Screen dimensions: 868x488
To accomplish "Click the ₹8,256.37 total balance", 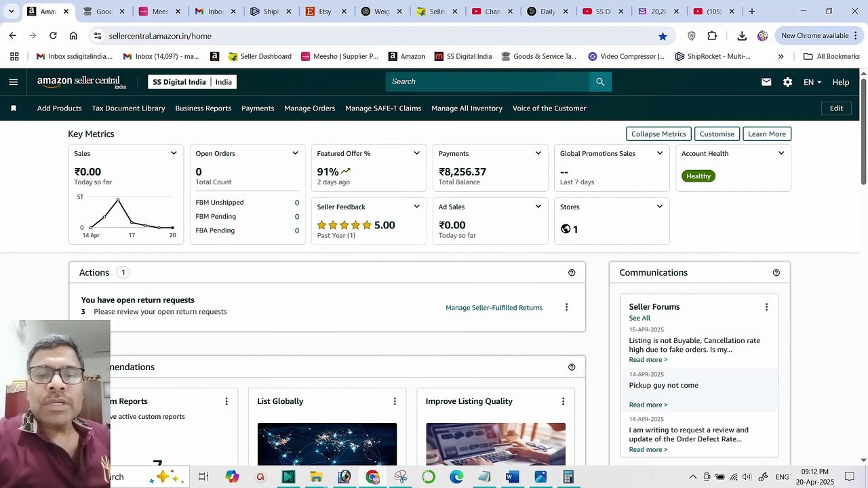I will [x=462, y=172].
